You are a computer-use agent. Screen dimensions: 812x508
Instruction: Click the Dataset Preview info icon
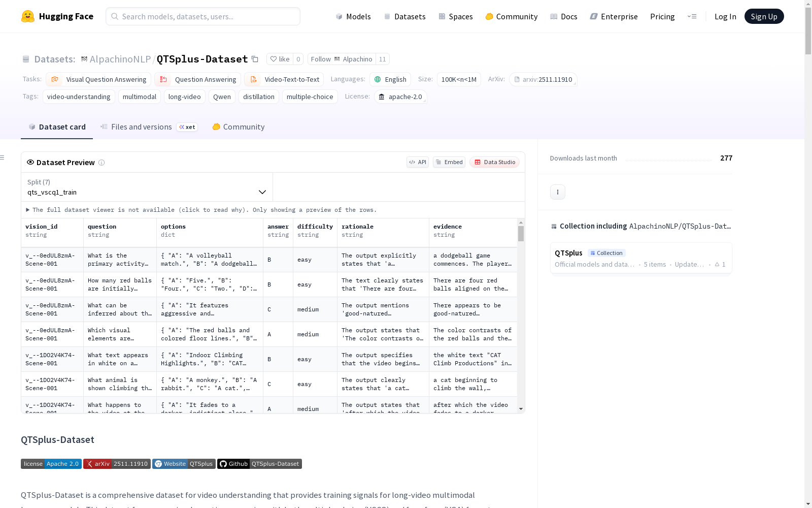point(101,163)
